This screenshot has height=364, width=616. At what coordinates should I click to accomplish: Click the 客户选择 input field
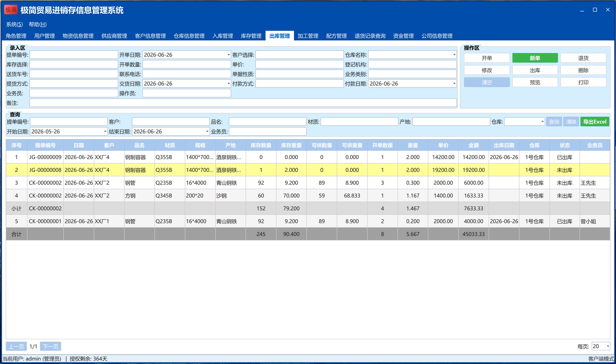[299, 55]
